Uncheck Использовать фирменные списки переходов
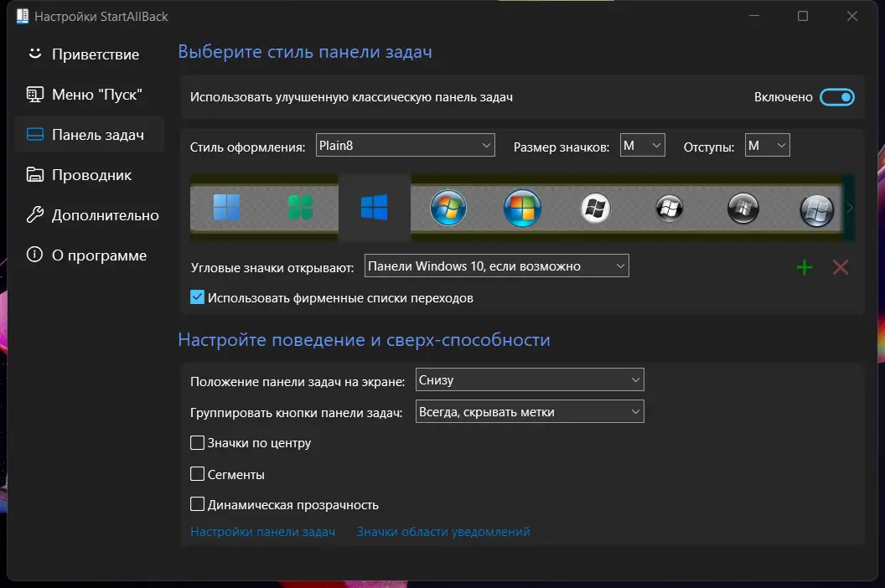 tap(198, 297)
